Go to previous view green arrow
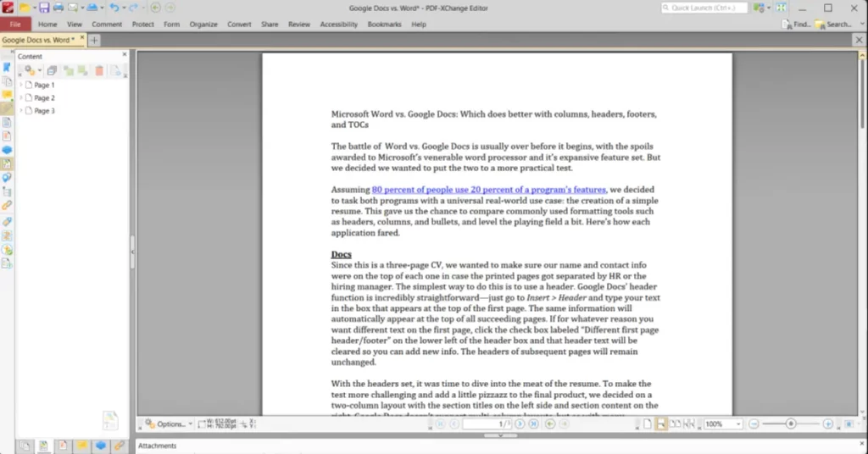The height and width of the screenshot is (454, 868). 156,8
